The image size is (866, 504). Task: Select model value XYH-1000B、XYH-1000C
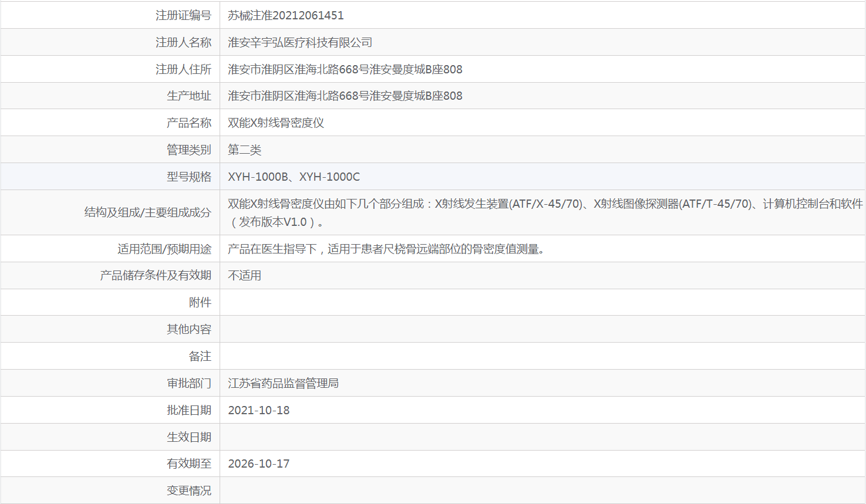click(x=294, y=177)
